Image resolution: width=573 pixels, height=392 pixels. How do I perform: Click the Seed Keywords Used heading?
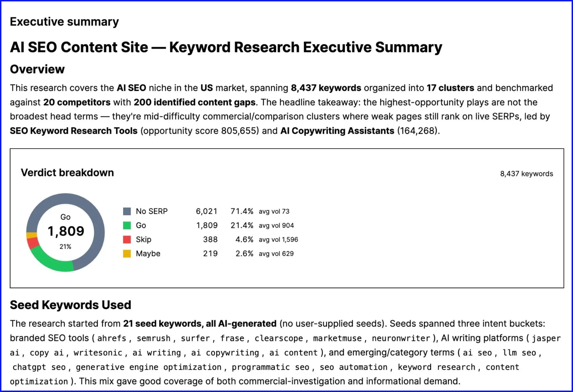[70, 305]
